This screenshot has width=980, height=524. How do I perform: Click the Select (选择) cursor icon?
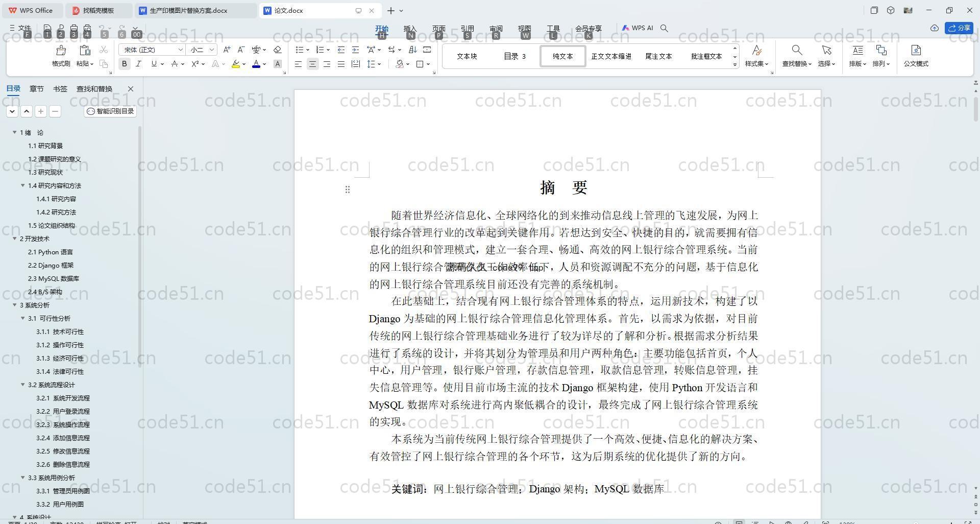pyautogui.click(x=826, y=50)
